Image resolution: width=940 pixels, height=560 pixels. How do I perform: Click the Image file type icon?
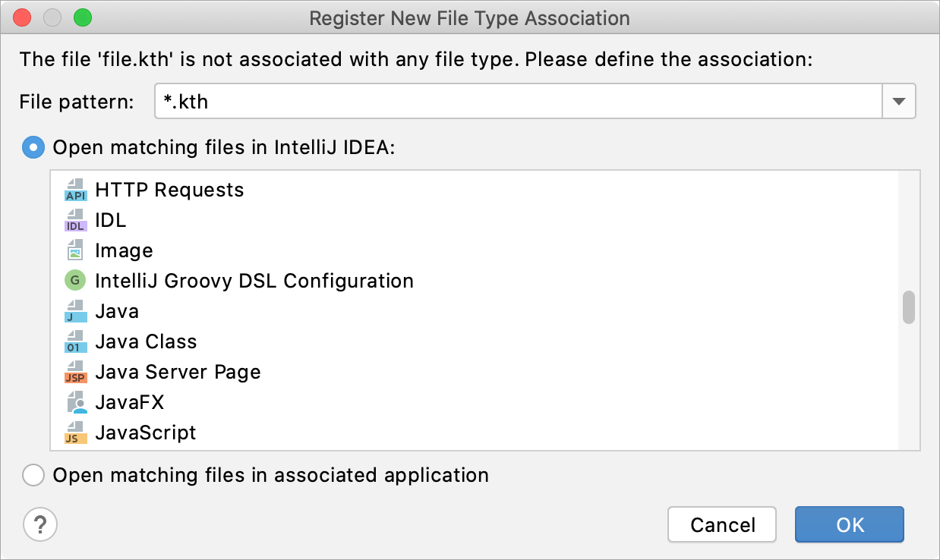click(x=75, y=250)
